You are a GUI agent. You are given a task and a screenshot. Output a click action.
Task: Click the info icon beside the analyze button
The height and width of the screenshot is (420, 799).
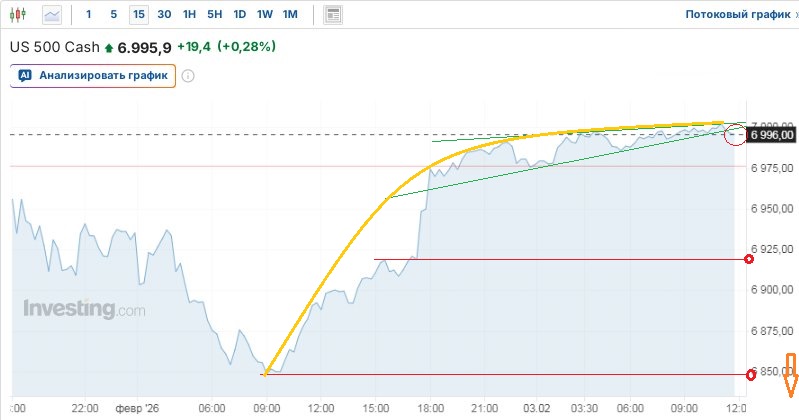[187, 75]
